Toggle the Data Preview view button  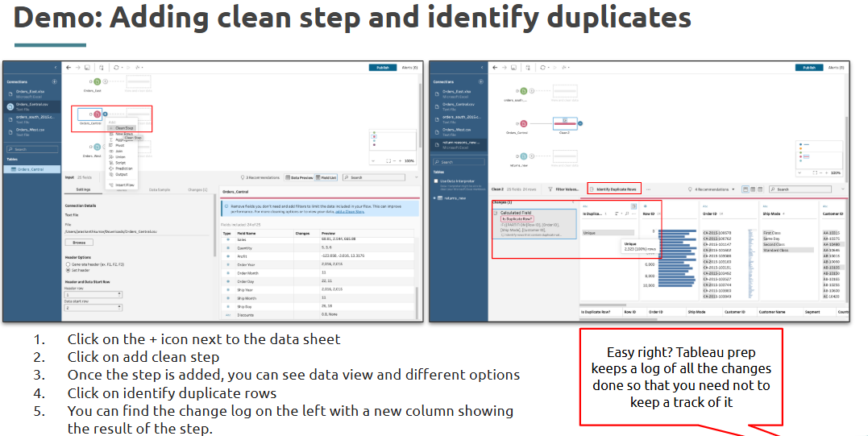[299, 177]
